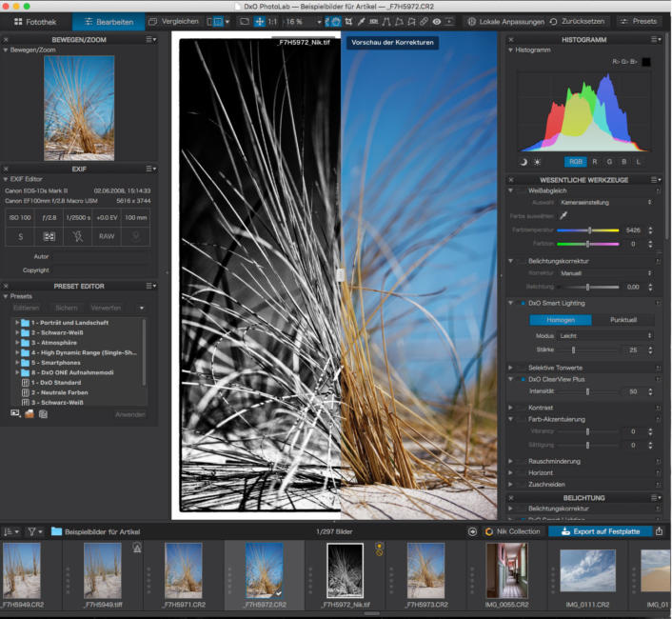The width and height of the screenshot is (672, 619).
Task: Click Export auf Festplatte
Action: pos(601,531)
